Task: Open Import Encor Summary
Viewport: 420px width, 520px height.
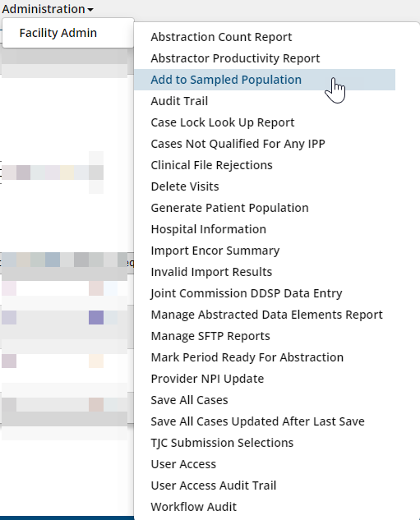Action: [x=215, y=251]
